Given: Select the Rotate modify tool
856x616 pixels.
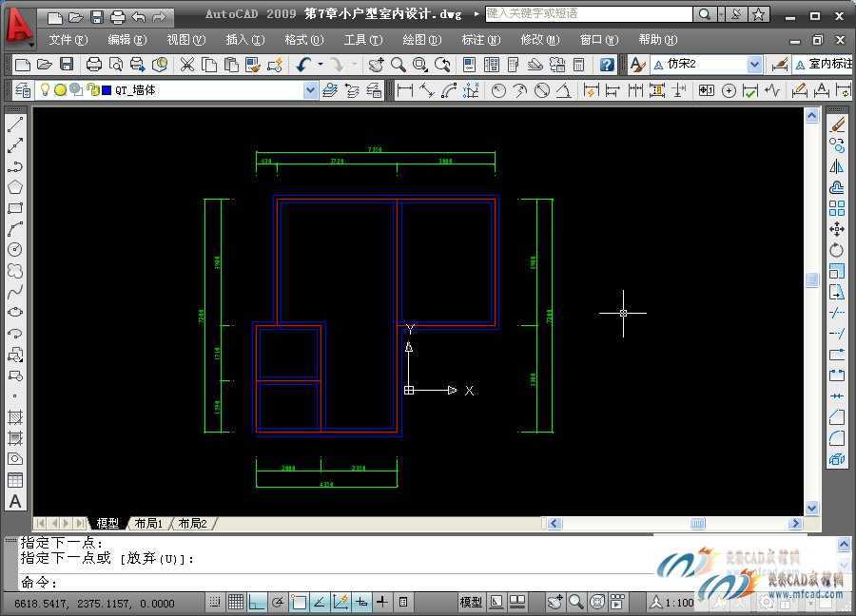Looking at the screenshot, I should [x=837, y=250].
